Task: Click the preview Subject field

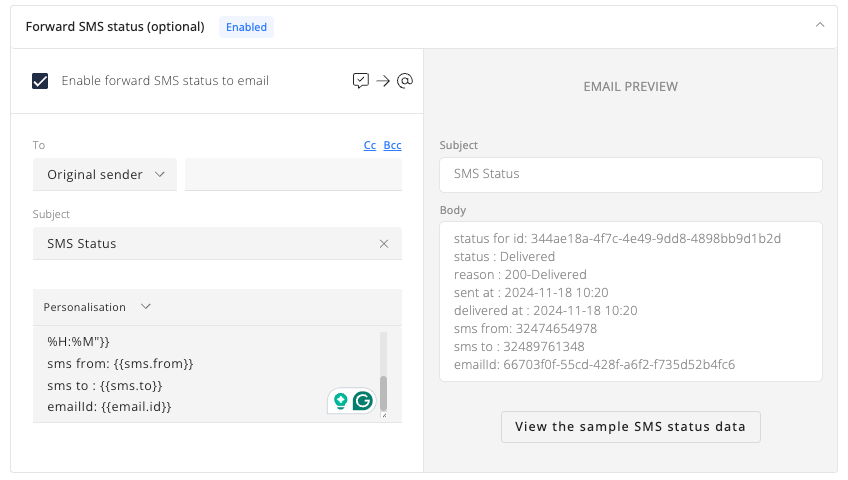Action: coord(631,175)
